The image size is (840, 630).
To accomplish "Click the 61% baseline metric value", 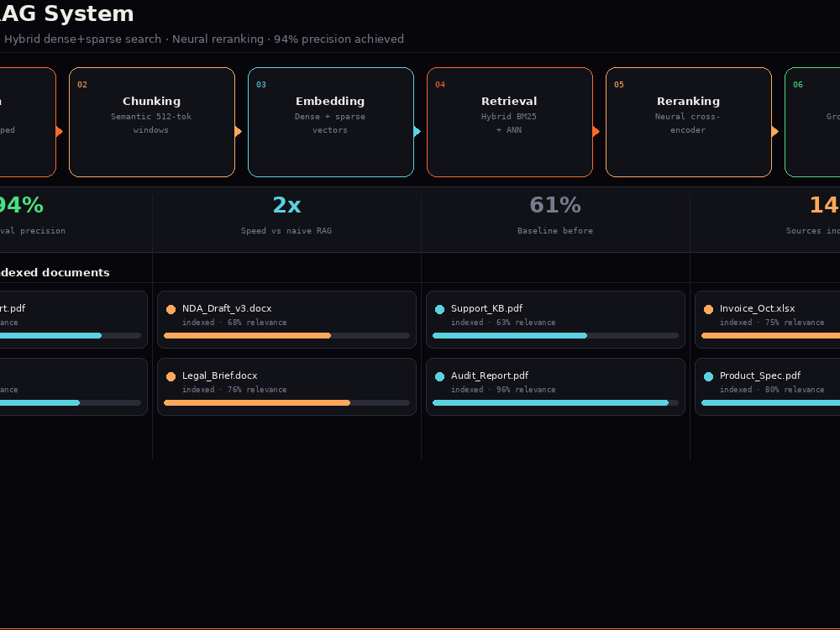I will click(555, 205).
